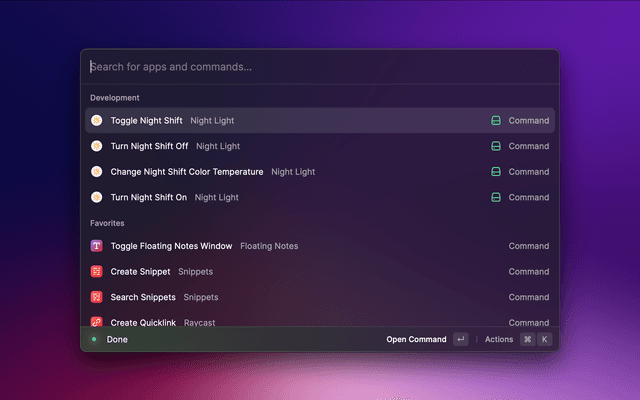The image size is (640, 400).
Task: Click the Turn Night Shift On icon
Action: (x=97, y=197)
